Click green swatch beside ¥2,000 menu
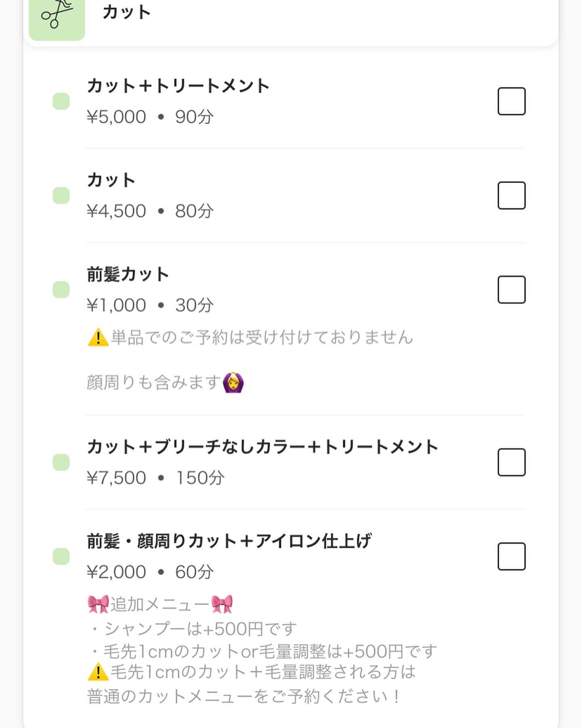This screenshot has width=582, height=728. 61,557
